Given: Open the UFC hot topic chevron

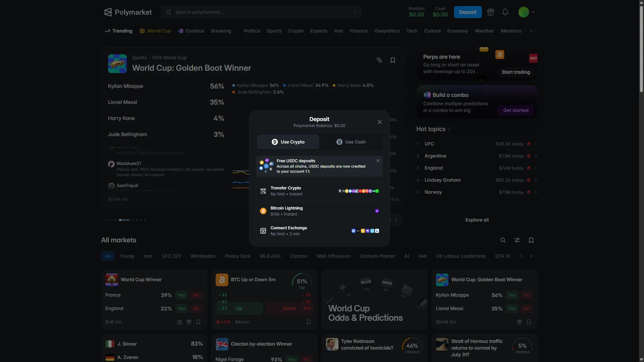Looking at the screenshot, I should coord(536,144).
